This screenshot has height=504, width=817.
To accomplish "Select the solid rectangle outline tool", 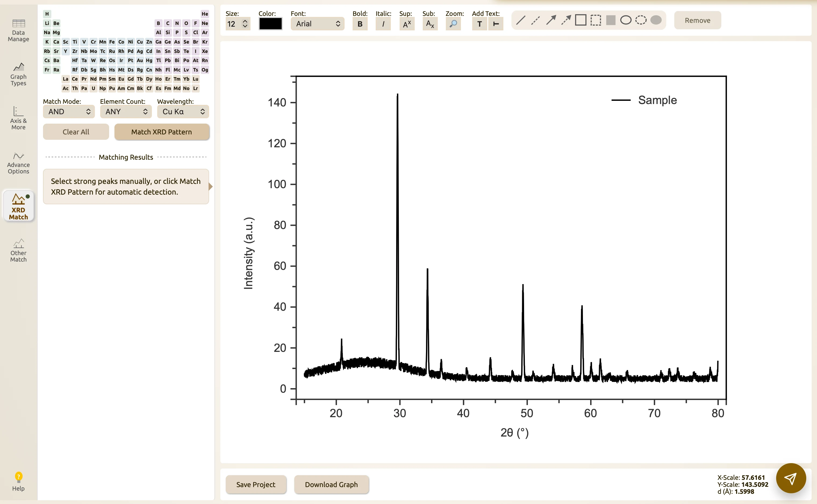I will tap(580, 20).
